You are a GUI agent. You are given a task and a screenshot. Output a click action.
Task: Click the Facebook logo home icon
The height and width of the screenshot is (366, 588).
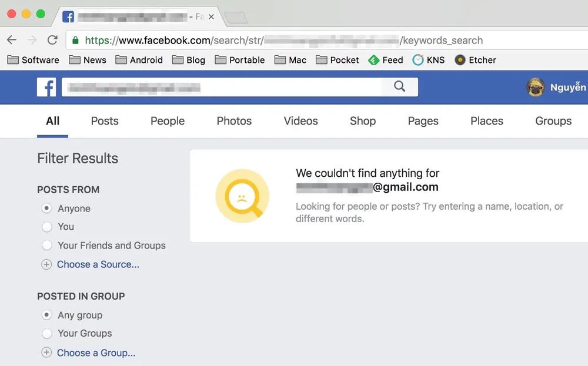tap(46, 87)
